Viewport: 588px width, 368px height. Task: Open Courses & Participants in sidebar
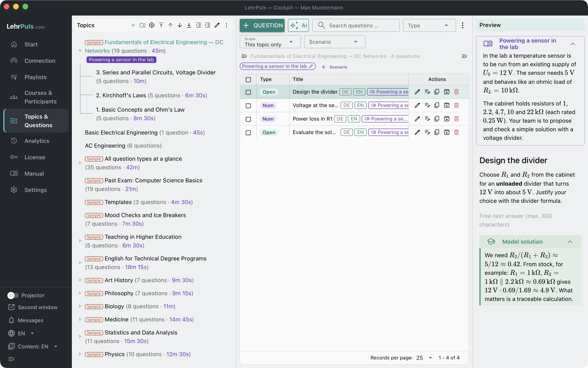pyautogui.click(x=36, y=97)
